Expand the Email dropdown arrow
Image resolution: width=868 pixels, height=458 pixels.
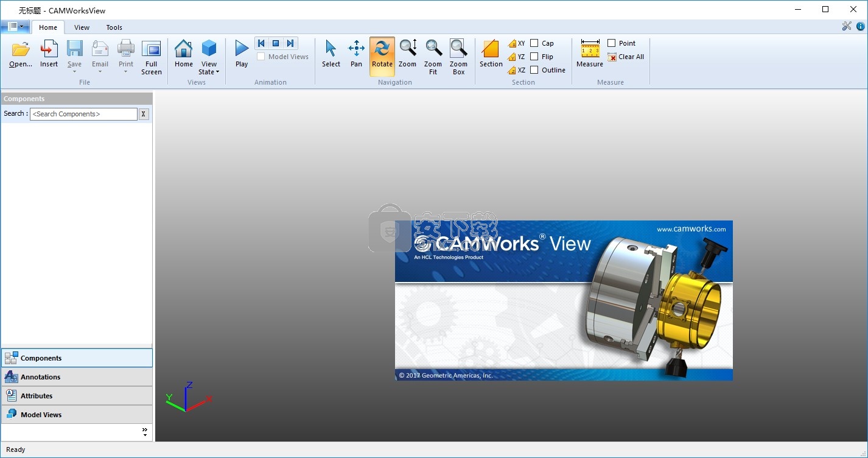[100, 72]
